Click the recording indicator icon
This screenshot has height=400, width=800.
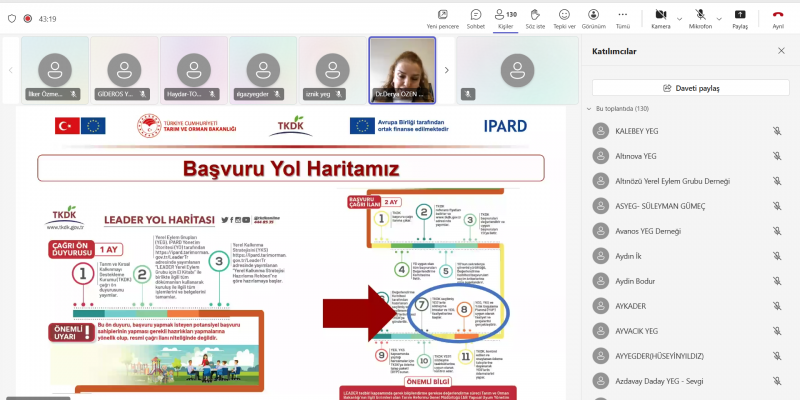click(x=28, y=19)
